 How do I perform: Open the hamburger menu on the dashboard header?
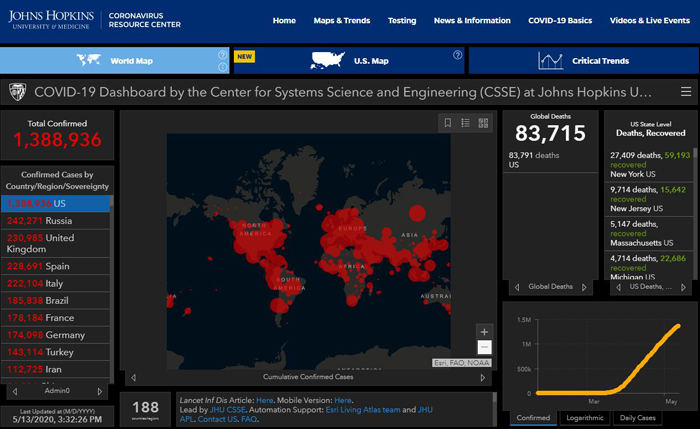tap(686, 92)
